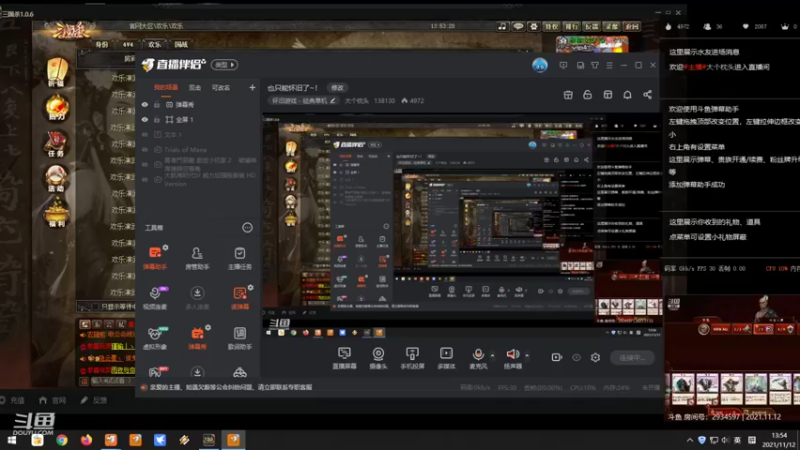Screen dimensions: 800x450
Task: Open the chat bubble icon in game top bar
Action: pyautogui.click(x=518, y=26)
